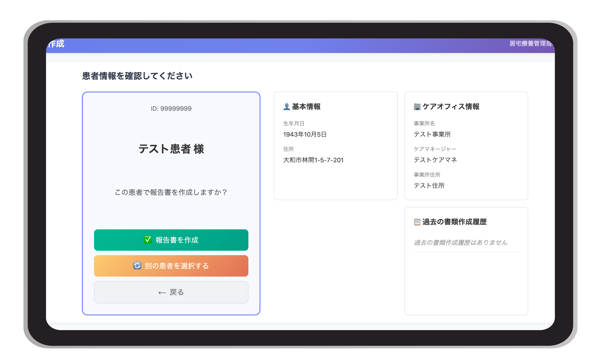Choose 別の患者を選択する to pick another patient

(x=171, y=266)
